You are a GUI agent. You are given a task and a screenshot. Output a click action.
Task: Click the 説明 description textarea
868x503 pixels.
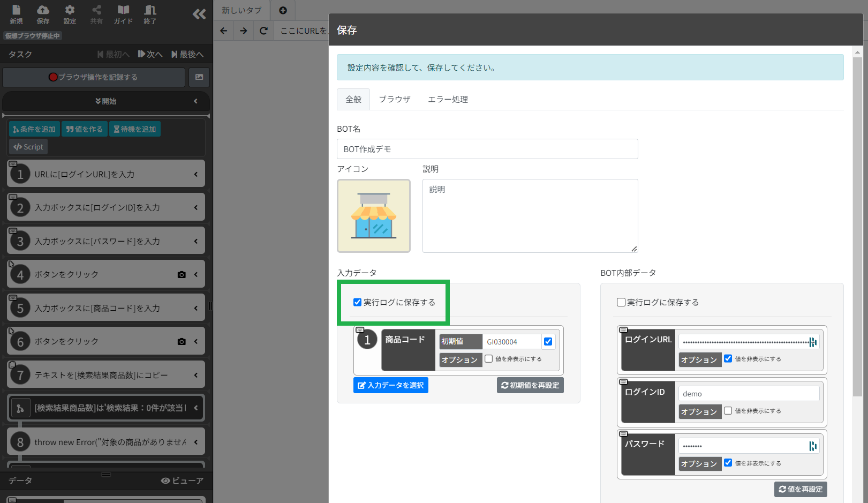coord(530,216)
